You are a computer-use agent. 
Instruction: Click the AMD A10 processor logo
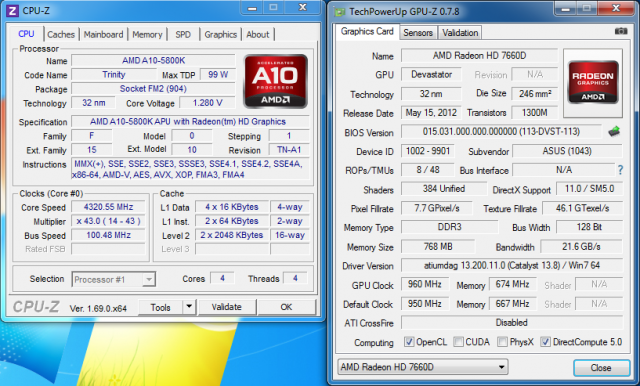point(276,81)
